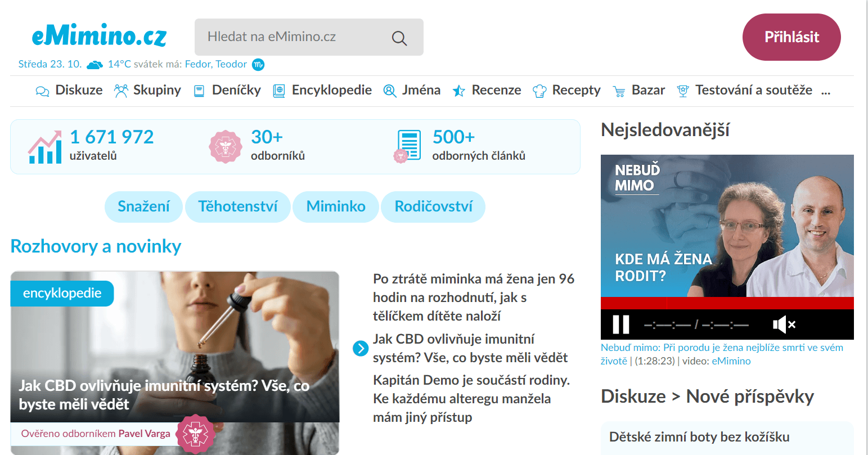Image resolution: width=868 pixels, height=455 pixels.
Task: Open the Teodor name-day link
Action: 231,64
